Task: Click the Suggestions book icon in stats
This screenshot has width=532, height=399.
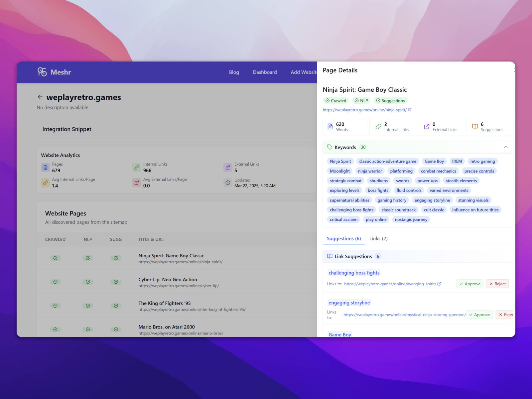Action: tap(475, 127)
